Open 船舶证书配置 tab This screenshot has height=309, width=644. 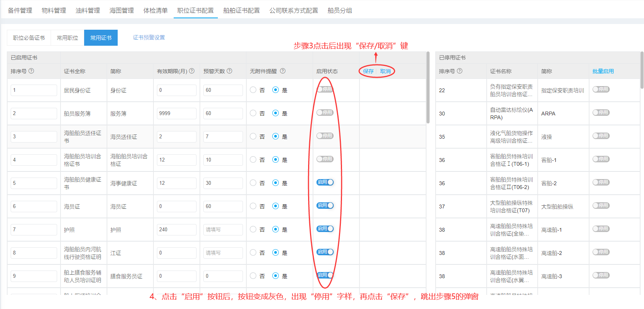tap(241, 11)
